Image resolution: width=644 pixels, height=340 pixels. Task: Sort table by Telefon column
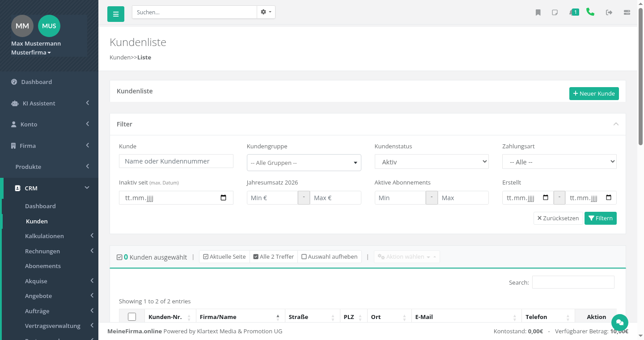[x=548, y=317]
